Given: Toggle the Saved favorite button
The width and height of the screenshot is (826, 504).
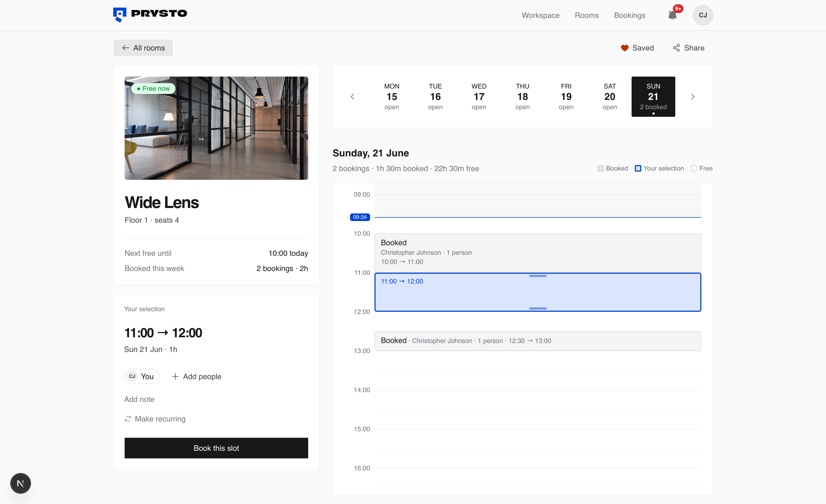Looking at the screenshot, I should pos(637,48).
